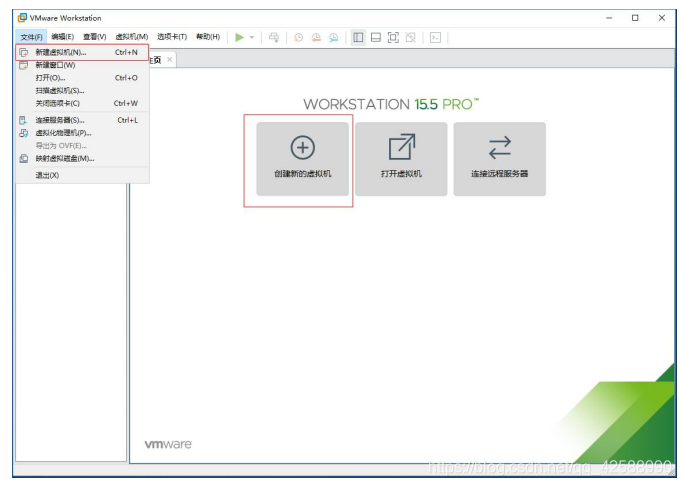The height and width of the screenshot is (486, 682).
Task: Click the VMware Workstation title bar icon
Action: coord(22,18)
